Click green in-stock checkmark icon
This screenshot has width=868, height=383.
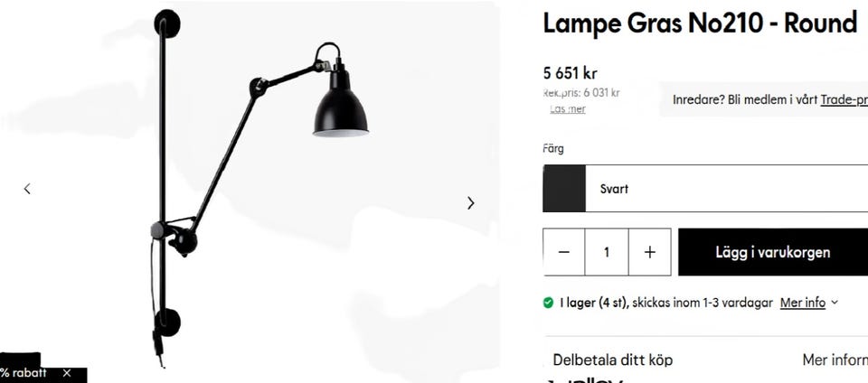[x=548, y=303]
